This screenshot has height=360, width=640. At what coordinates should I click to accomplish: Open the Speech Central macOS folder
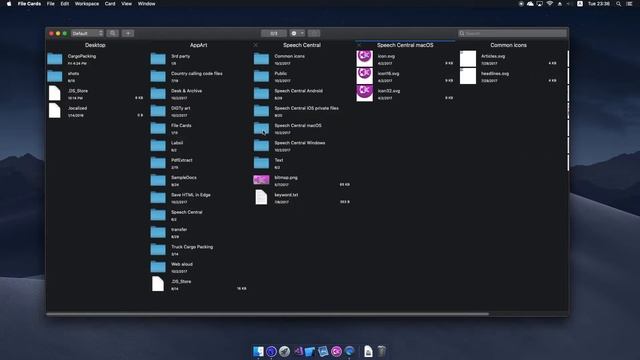pos(261,128)
